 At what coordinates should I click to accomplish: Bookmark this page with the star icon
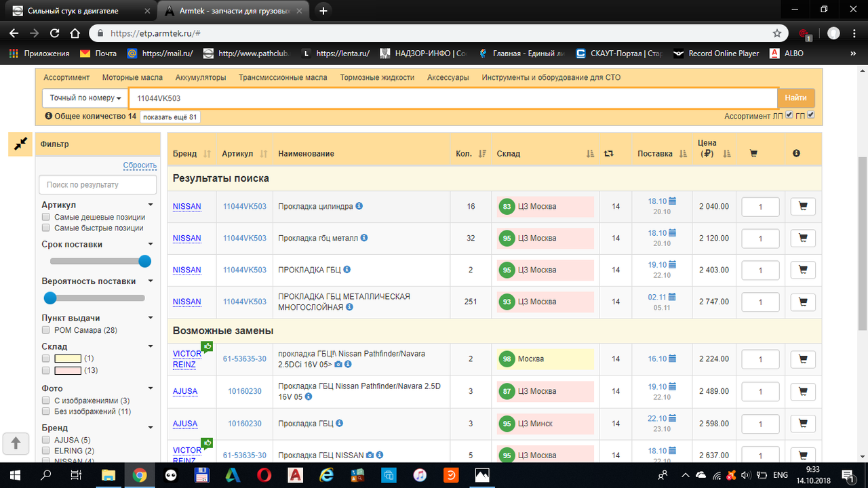pos(777,33)
